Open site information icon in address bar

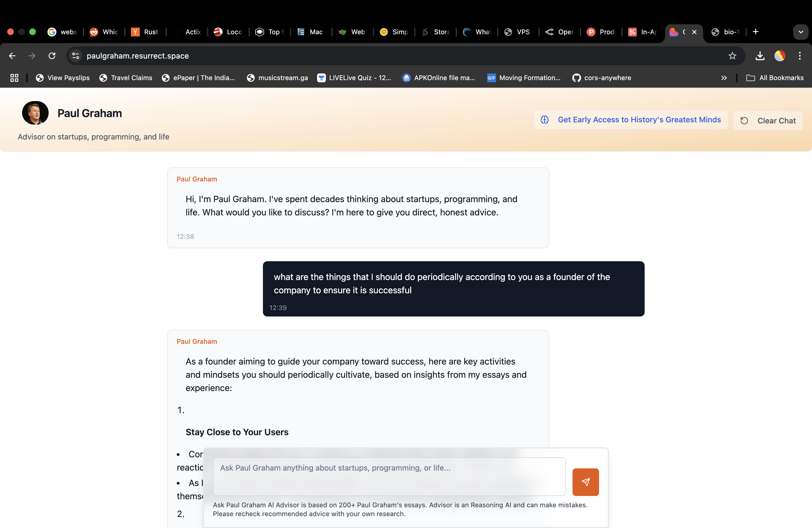tap(76, 56)
